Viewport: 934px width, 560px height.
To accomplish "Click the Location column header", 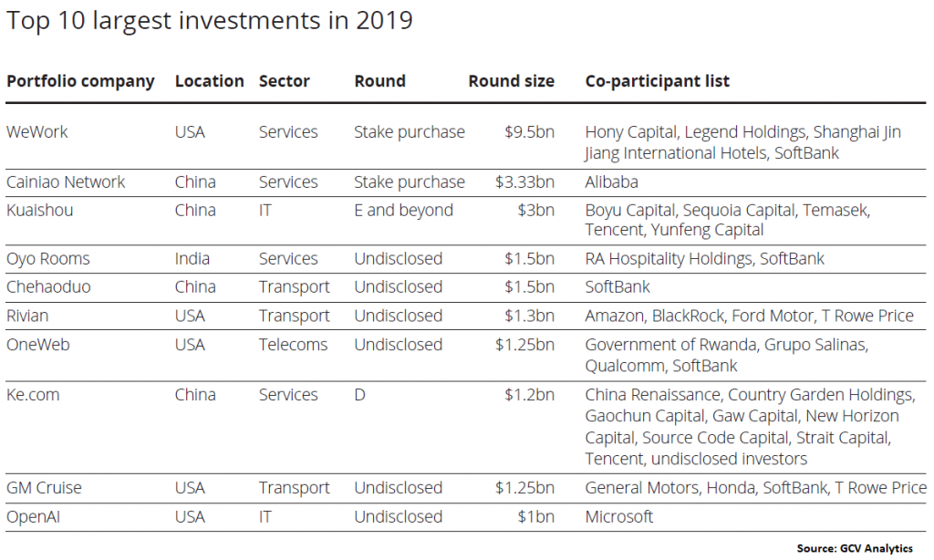I will (x=209, y=81).
